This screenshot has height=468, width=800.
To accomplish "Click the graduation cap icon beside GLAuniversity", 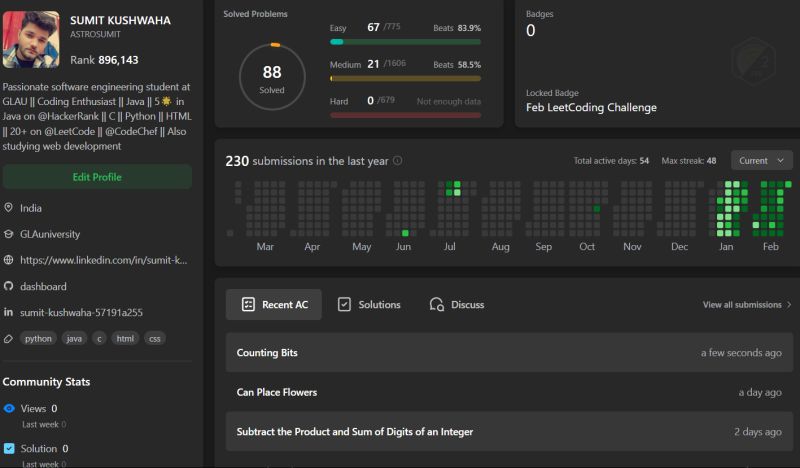I will click(8, 234).
